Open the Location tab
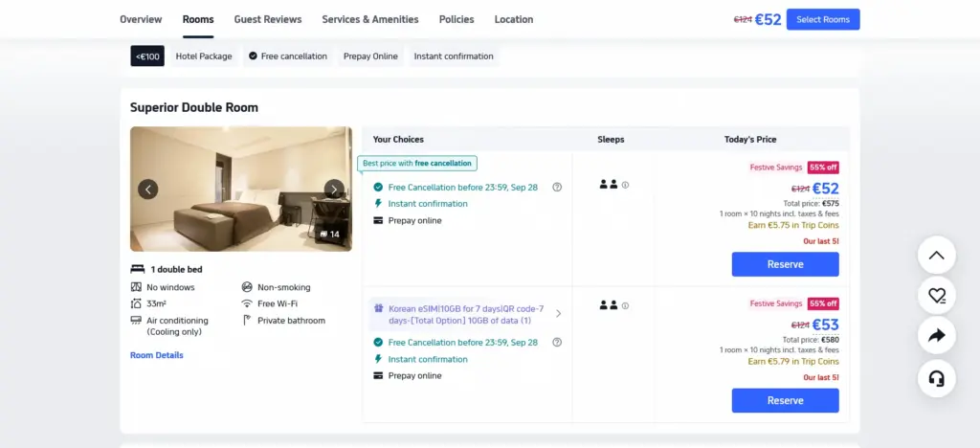Image resolution: width=980 pixels, height=448 pixels. pos(514,19)
